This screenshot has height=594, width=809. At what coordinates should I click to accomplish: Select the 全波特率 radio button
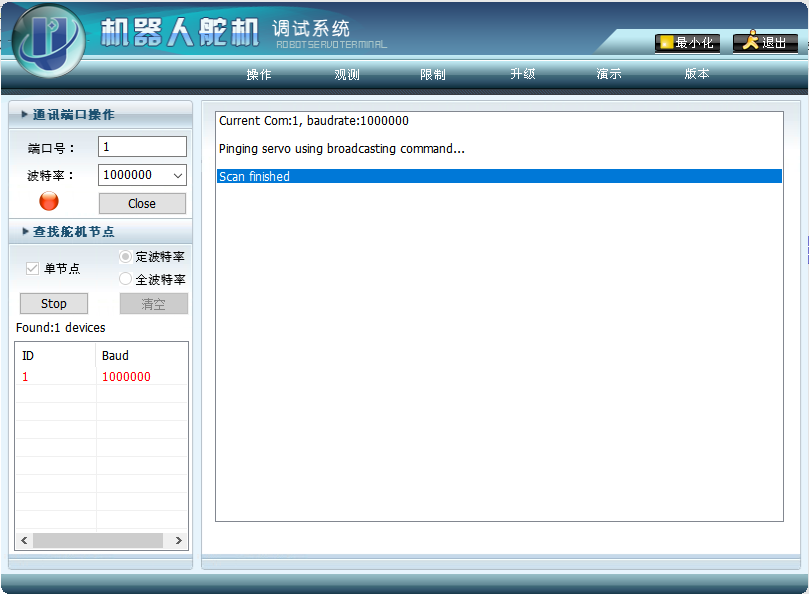(125, 279)
